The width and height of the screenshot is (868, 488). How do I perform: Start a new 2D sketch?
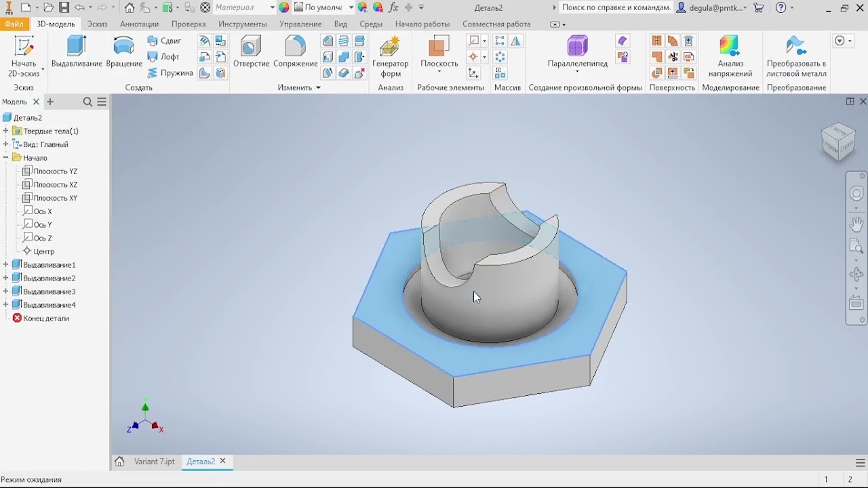point(24,57)
